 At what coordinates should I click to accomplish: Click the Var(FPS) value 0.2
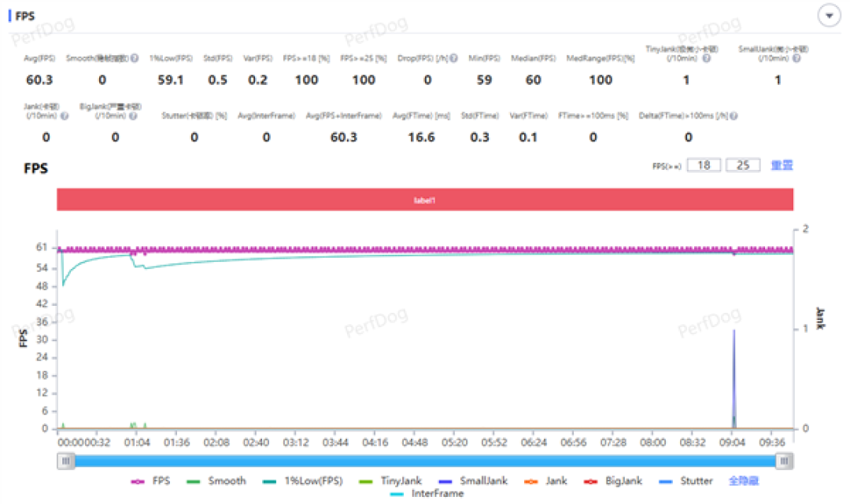tap(257, 80)
